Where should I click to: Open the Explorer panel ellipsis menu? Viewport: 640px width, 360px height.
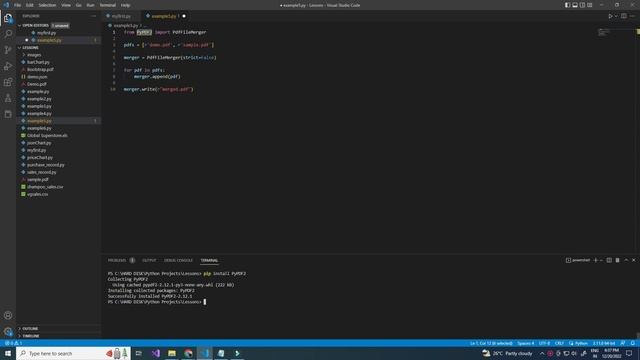point(93,16)
